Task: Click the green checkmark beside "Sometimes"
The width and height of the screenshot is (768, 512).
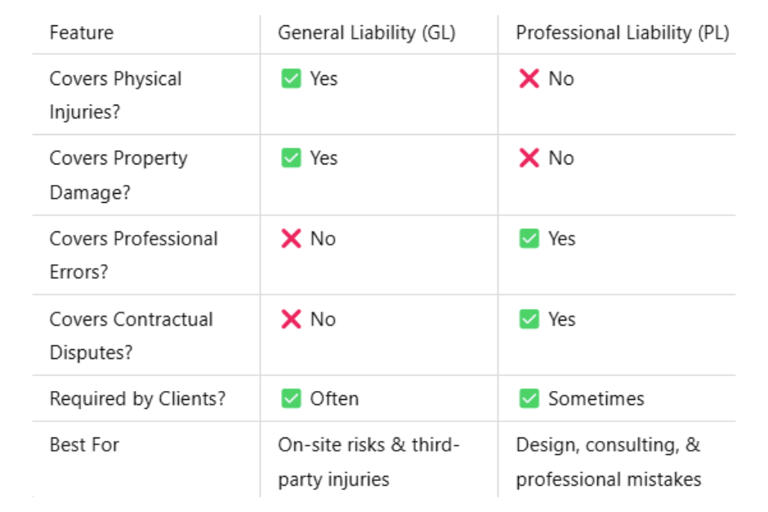Action: pos(529,399)
